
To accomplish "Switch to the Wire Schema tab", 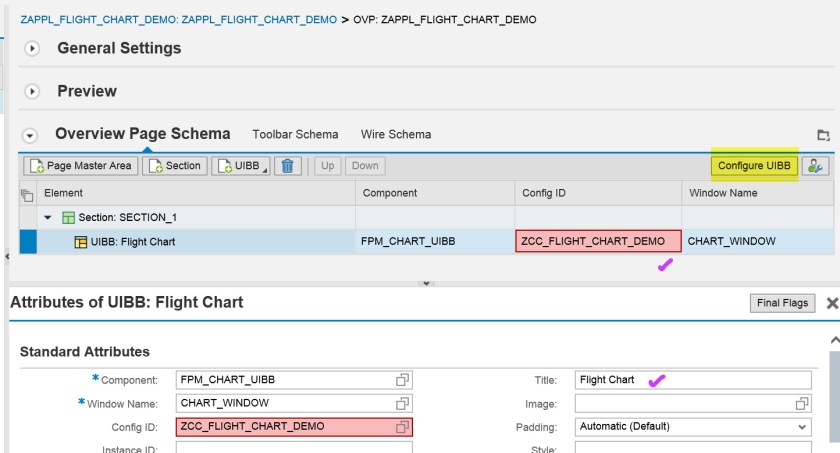I will coord(396,134).
